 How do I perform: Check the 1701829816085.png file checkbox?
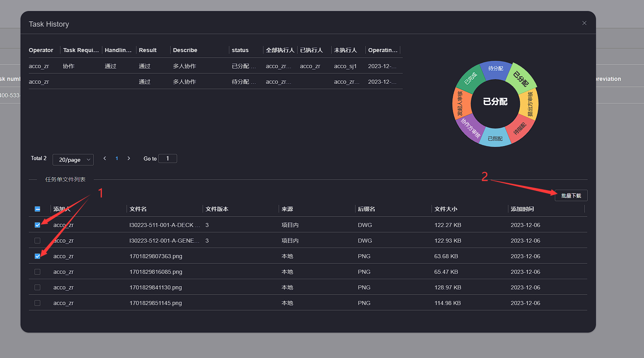37,272
